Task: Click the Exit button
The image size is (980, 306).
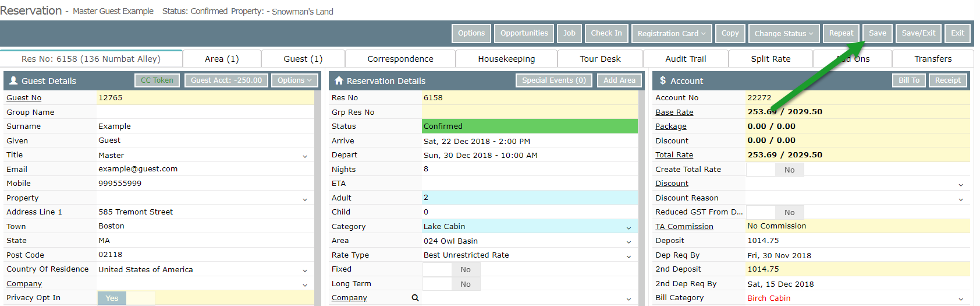Action: [x=958, y=33]
